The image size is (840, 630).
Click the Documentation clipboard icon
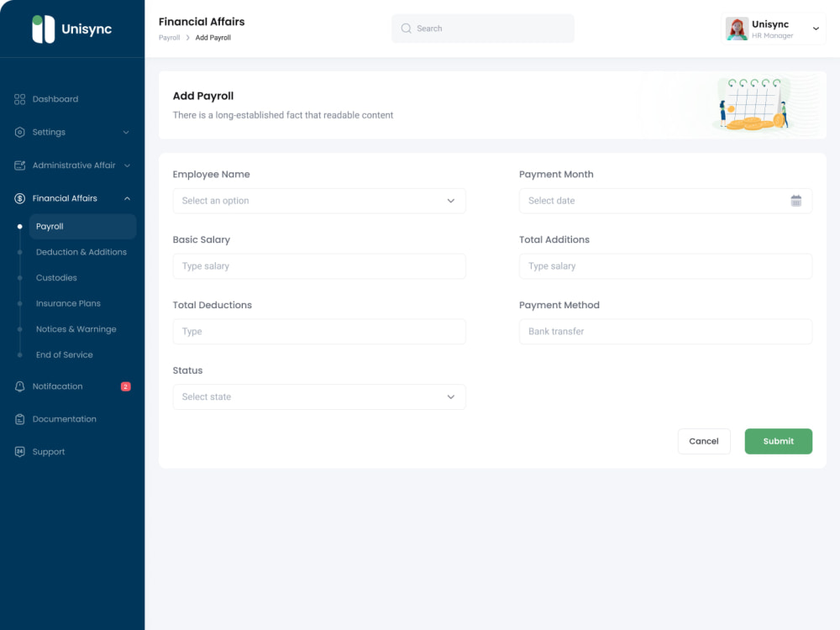click(x=20, y=419)
